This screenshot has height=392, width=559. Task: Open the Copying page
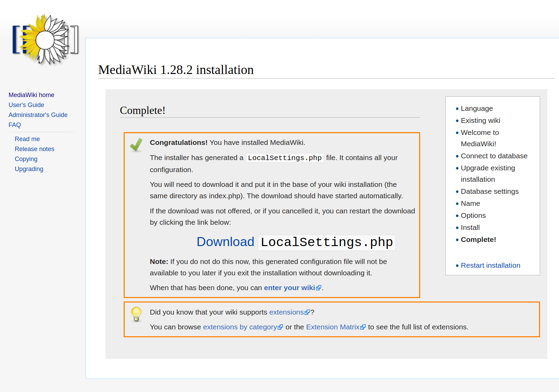pyautogui.click(x=26, y=159)
